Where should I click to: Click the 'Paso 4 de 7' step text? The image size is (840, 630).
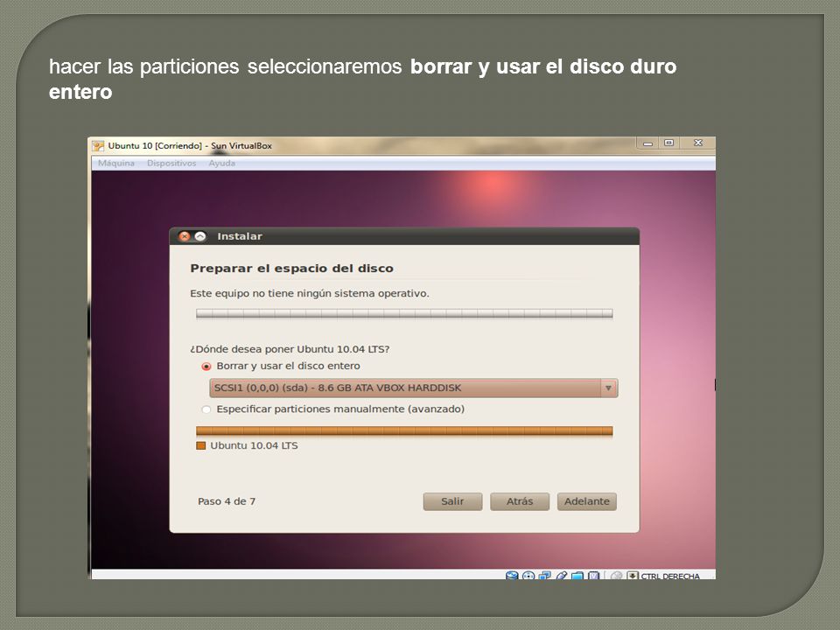227,501
